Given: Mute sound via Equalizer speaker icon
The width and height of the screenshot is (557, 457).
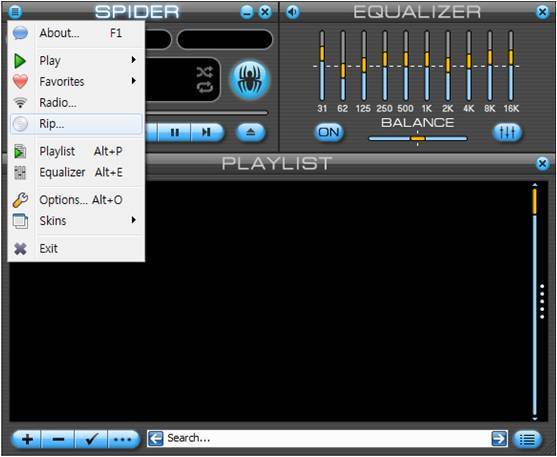Looking at the screenshot, I should tap(292, 12).
